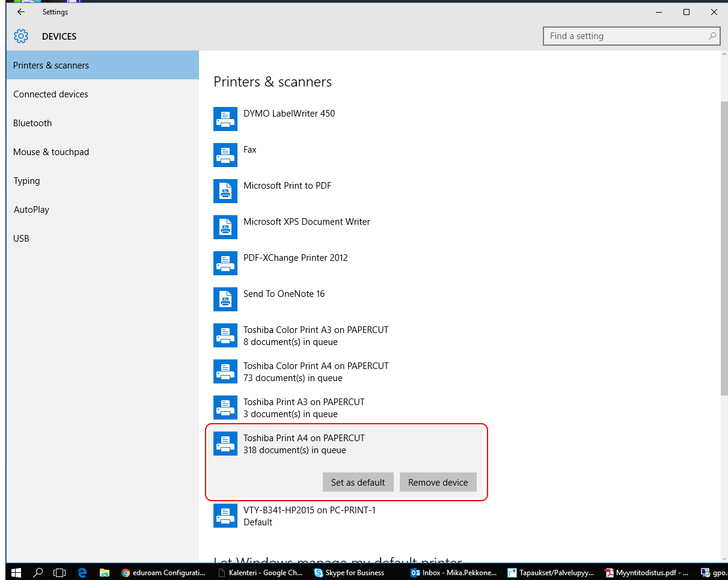Image resolution: width=728 pixels, height=580 pixels.
Task: Click the search magnifier in Find a setting
Action: (712, 36)
